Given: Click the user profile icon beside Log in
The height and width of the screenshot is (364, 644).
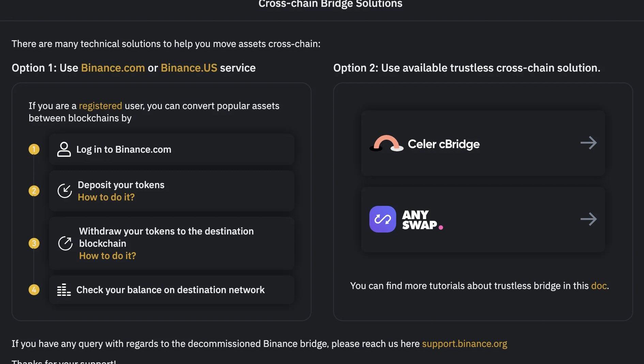Looking at the screenshot, I should 64,149.
